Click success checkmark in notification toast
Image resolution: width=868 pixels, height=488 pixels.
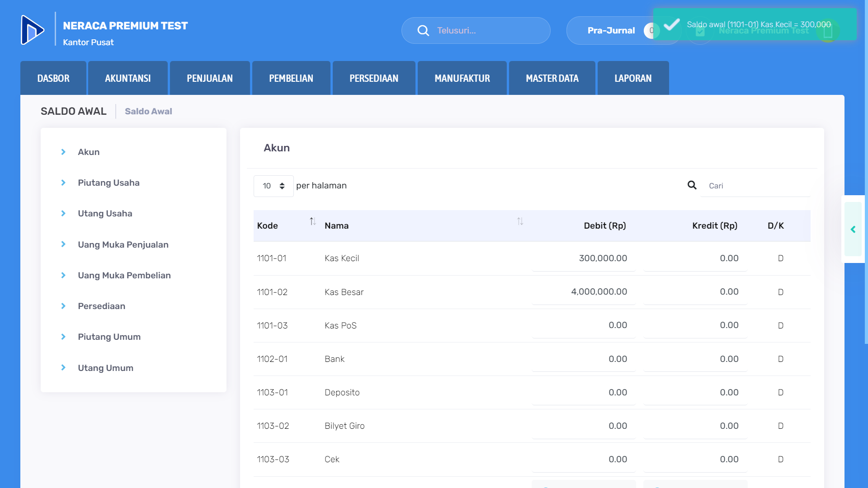pos(671,24)
